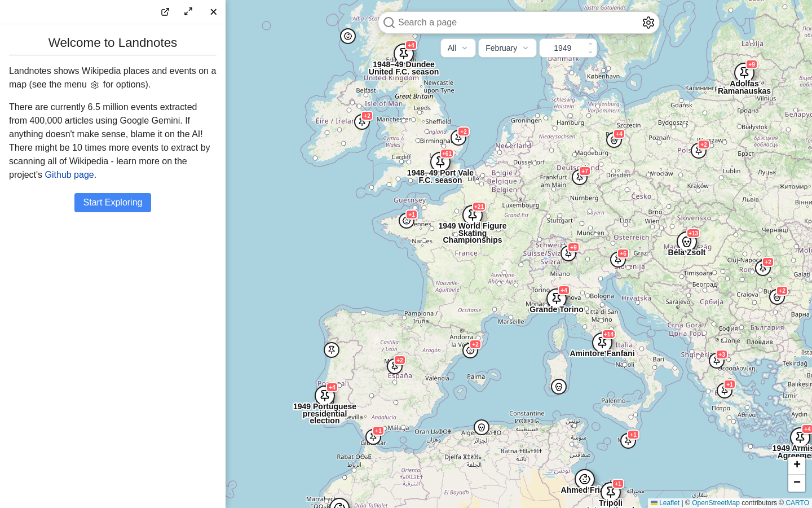This screenshot has width=812, height=508.
Task: Select the Tripoli map marker
Action: point(611,492)
